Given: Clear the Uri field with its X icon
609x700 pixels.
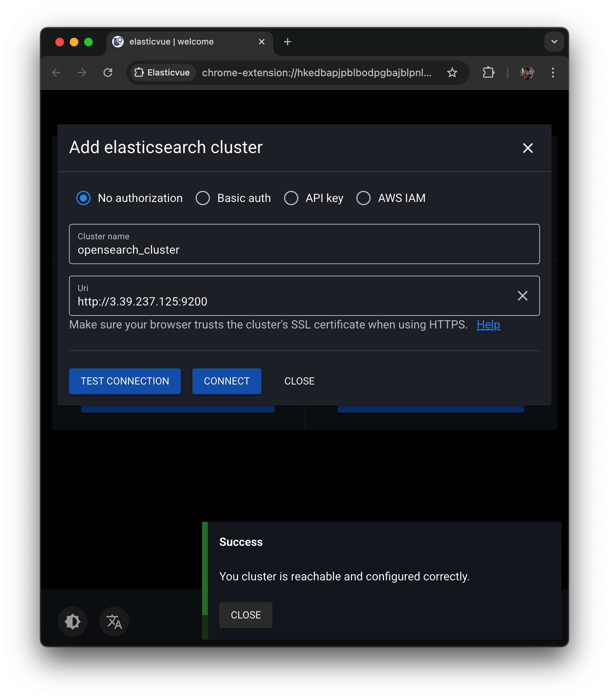Looking at the screenshot, I should pyautogui.click(x=522, y=296).
